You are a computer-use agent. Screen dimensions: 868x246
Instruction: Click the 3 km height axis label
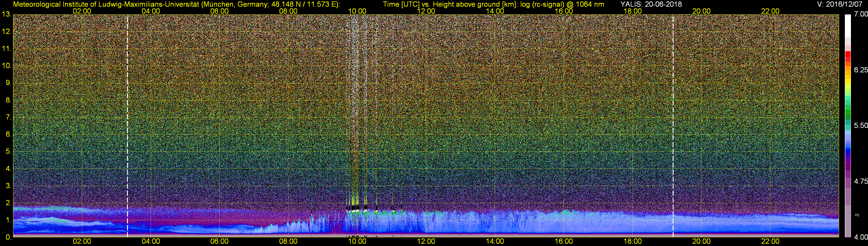(8, 186)
